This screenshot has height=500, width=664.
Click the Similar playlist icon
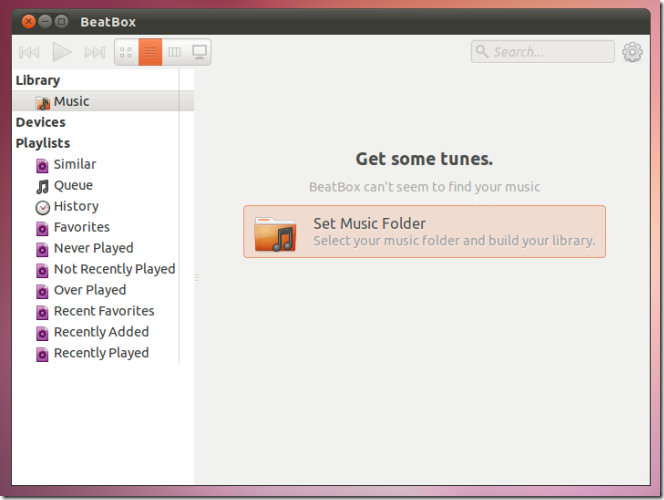(42, 166)
